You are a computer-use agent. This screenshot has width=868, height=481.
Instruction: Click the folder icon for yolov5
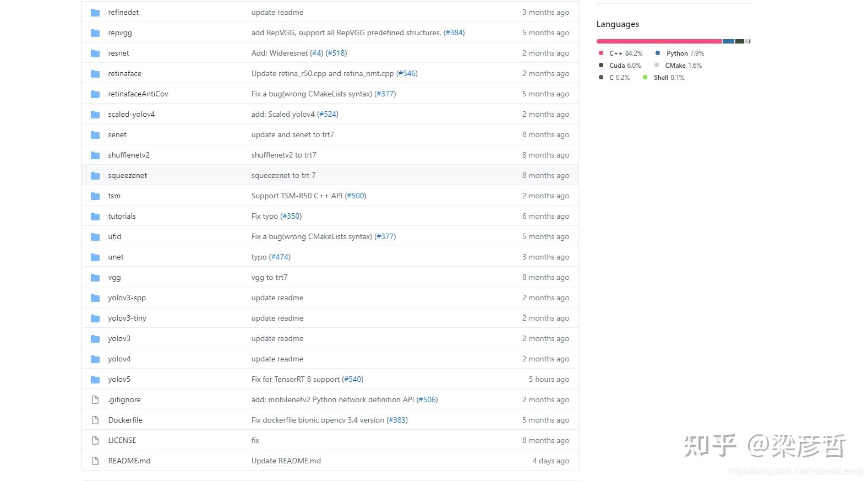[x=95, y=380]
